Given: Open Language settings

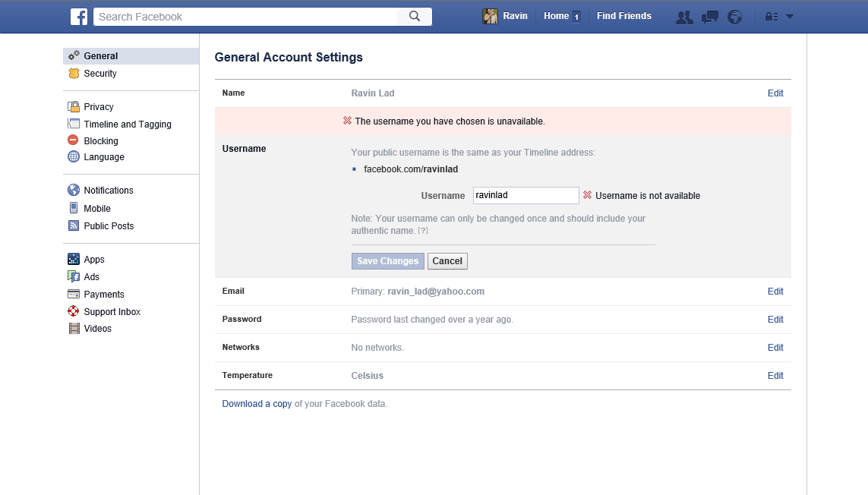Looking at the screenshot, I should coord(104,156).
